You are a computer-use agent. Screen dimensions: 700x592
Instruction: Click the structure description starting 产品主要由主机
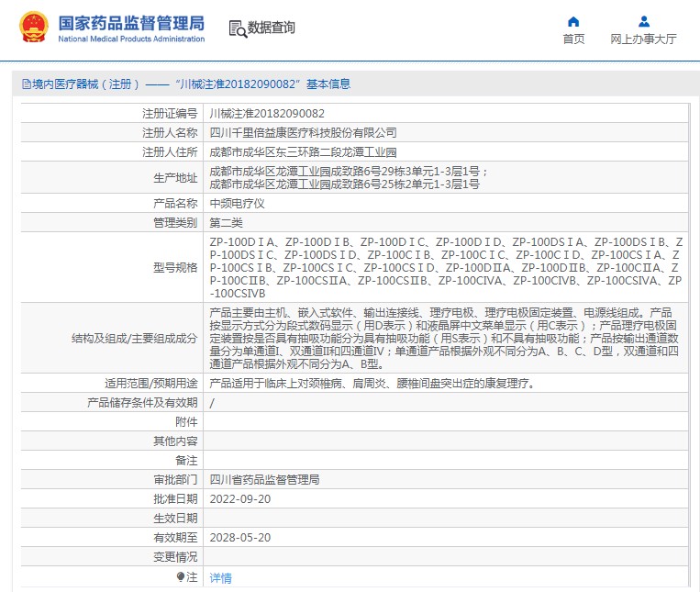(x=444, y=338)
